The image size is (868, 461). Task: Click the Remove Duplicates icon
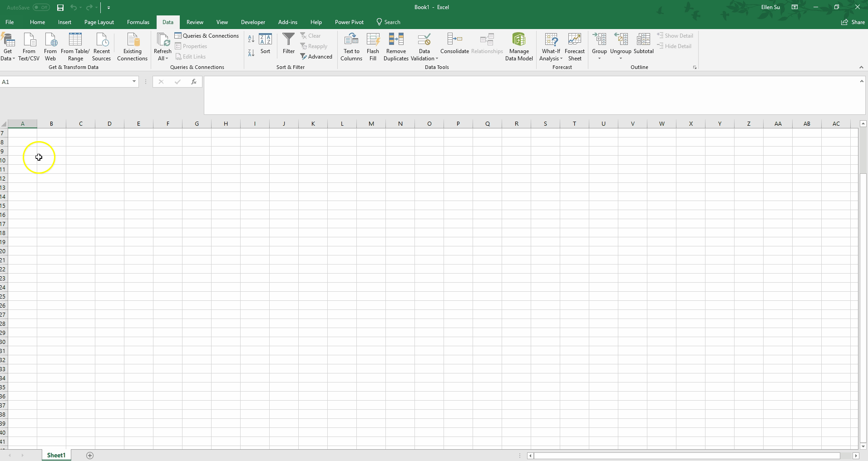point(396,40)
